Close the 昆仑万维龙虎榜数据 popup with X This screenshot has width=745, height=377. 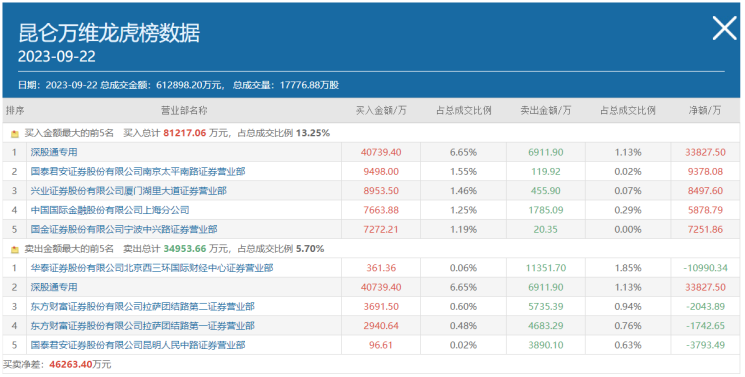tap(724, 28)
